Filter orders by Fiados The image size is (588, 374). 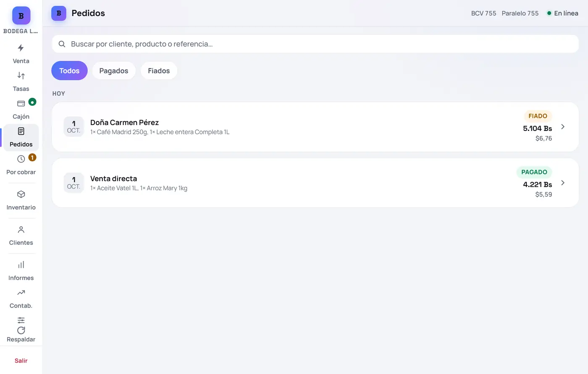(159, 71)
